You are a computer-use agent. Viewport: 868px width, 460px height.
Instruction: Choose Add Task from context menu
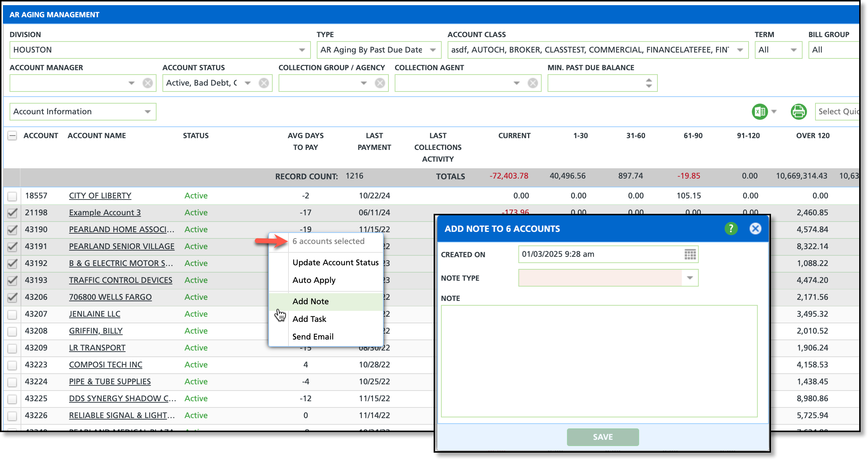pos(309,319)
